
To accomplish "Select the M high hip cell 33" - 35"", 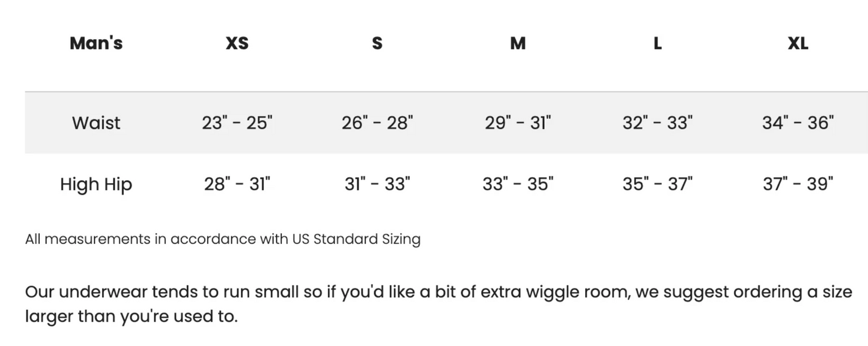I will pos(518,184).
